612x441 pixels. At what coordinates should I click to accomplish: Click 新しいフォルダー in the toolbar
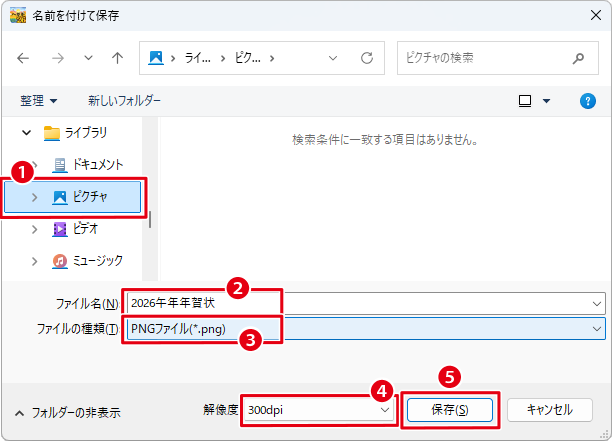[124, 101]
